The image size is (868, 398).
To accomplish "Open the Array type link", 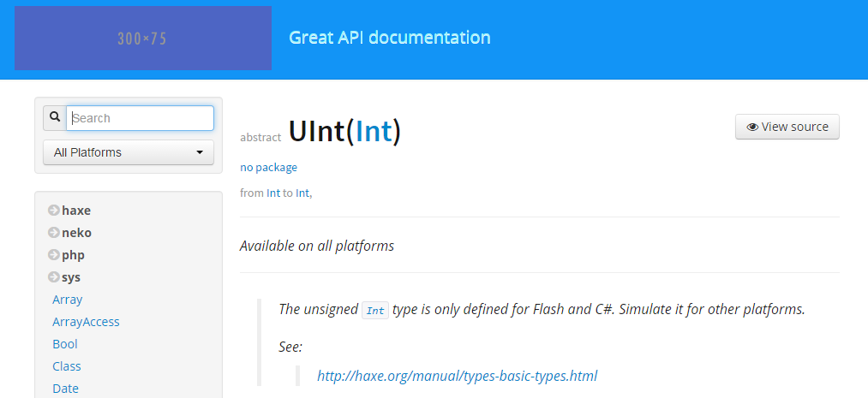I will (x=68, y=300).
